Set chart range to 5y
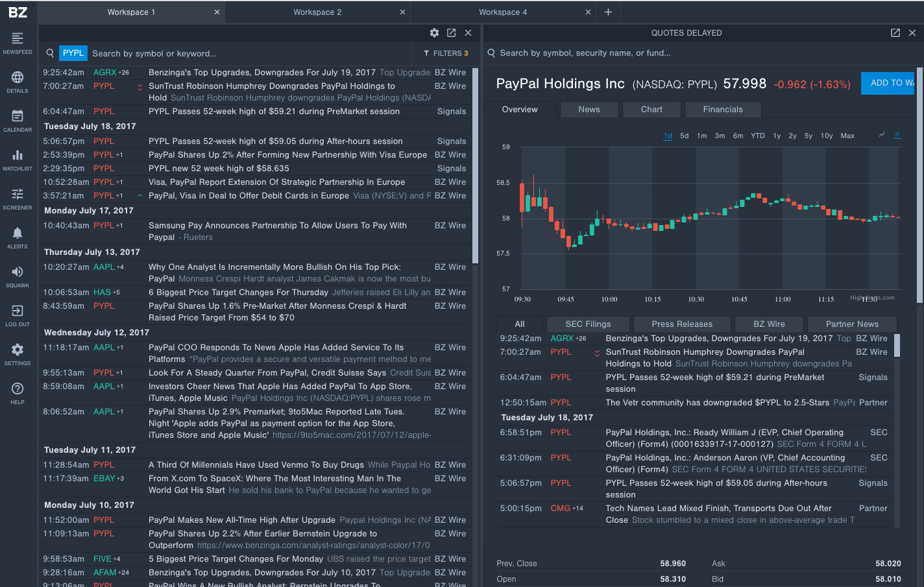The image size is (924, 587). pos(808,136)
